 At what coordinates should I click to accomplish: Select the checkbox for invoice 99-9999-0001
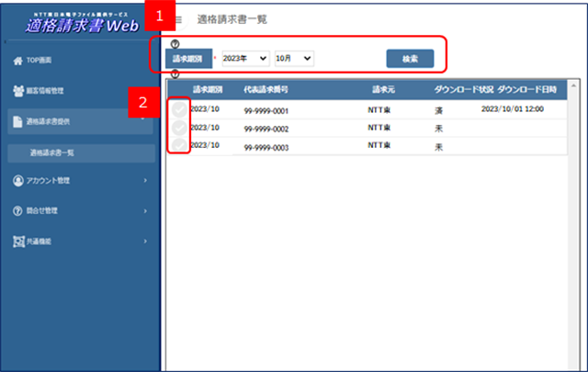click(x=179, y=109)
